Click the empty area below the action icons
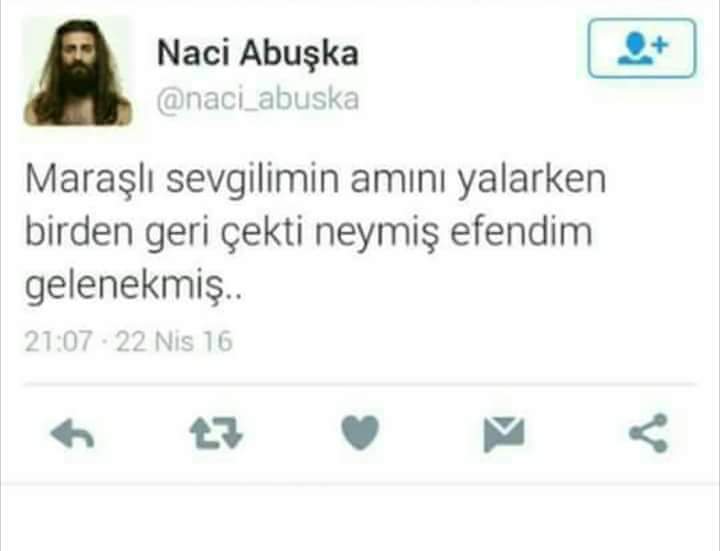 click(x=360, y=517)
